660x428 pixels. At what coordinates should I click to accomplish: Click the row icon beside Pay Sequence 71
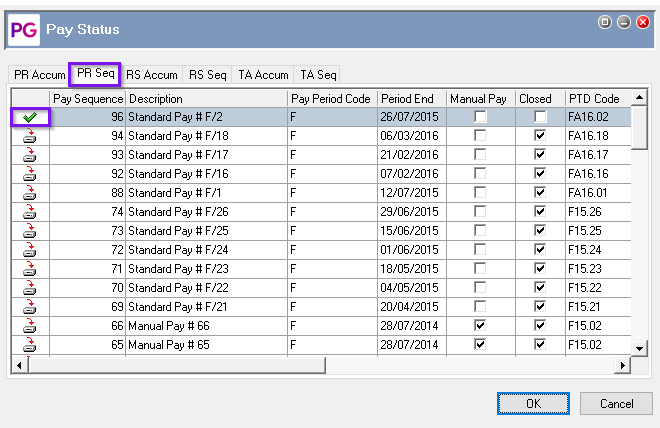pos(29,268)
